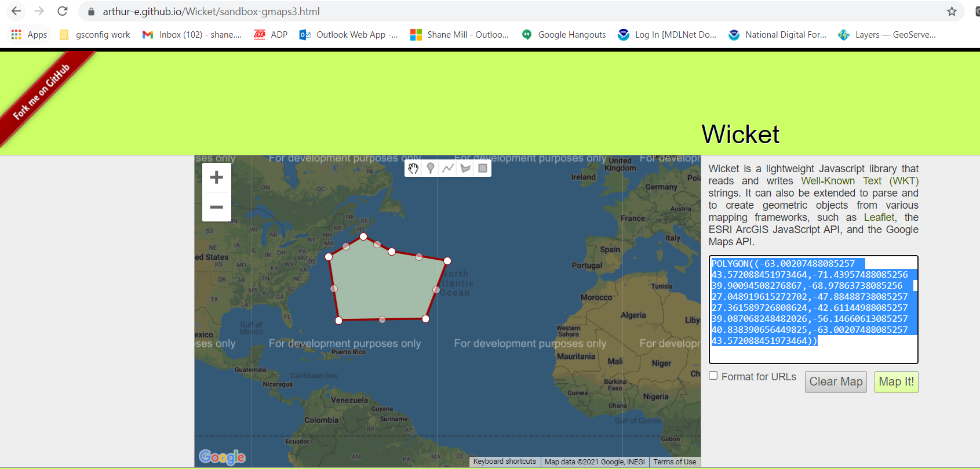This screenshot has width=980, height=469.
Task: Click the Portugal label on map
Action: point(586,266)
